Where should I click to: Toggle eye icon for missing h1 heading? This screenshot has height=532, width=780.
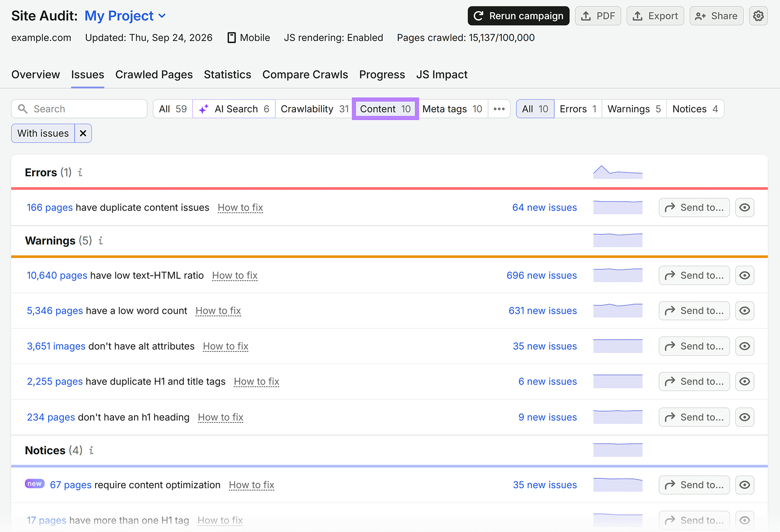pyautogui.click(x=744, y=417)
